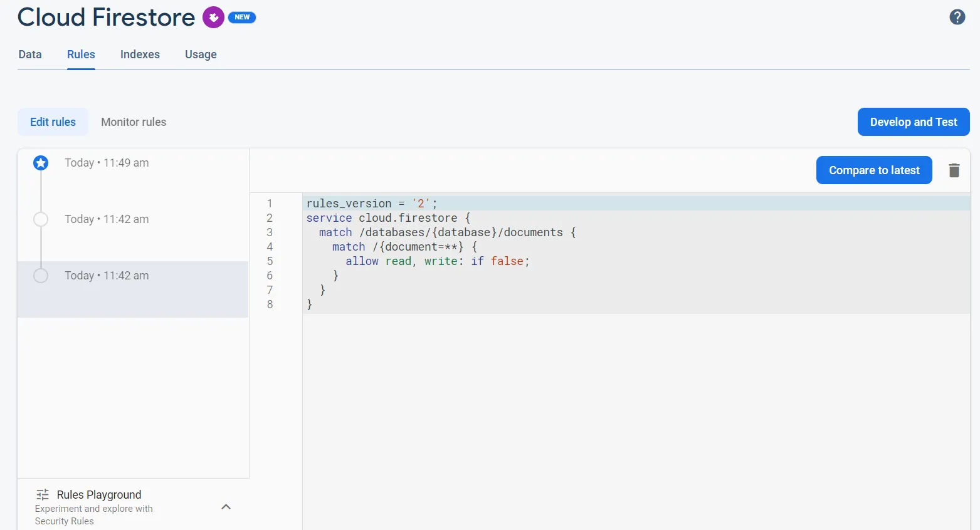Click the circle marker of the unhighlighted 11:42 am version
980x530 pixels.
pyautogui.click(x=41, y=219)
